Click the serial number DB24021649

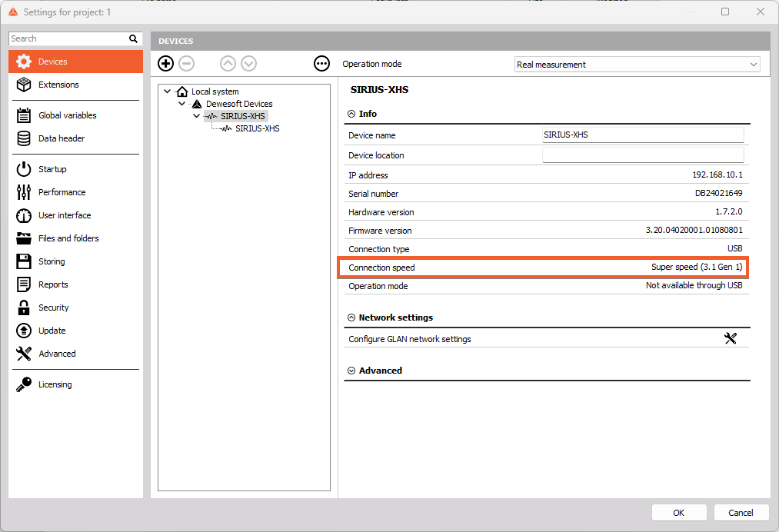(718, 193)
